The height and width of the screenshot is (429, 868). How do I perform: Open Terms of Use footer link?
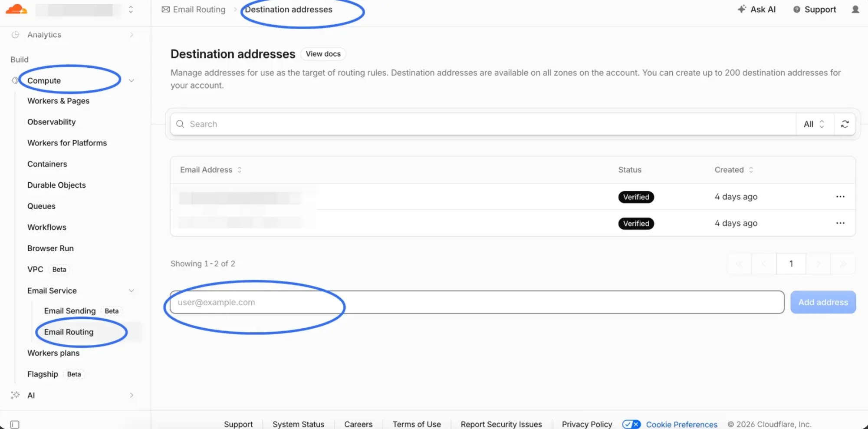[417, 424]
